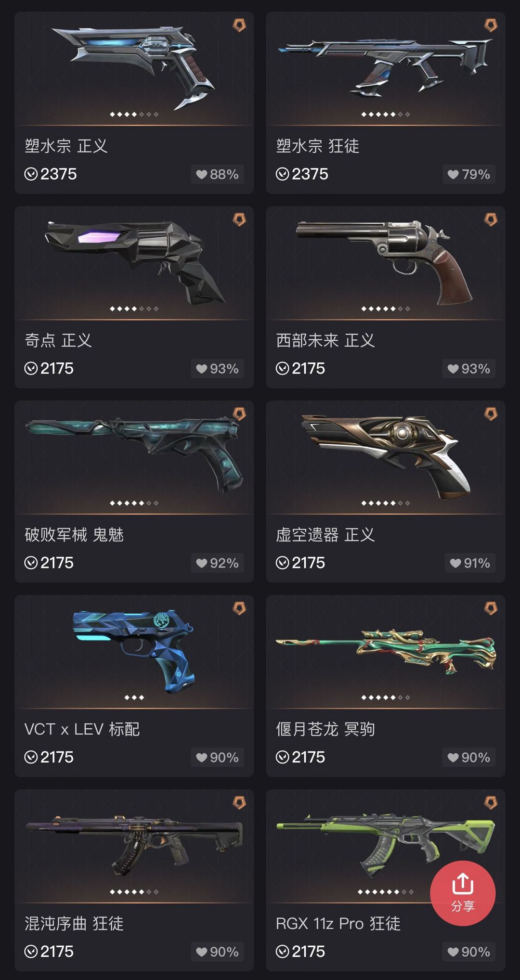Image resolution: width=520 pixels, height=980 pixels.
Task: Toggle the 92% heart on 破败军械 鬼魅
Action: [217, 563]
